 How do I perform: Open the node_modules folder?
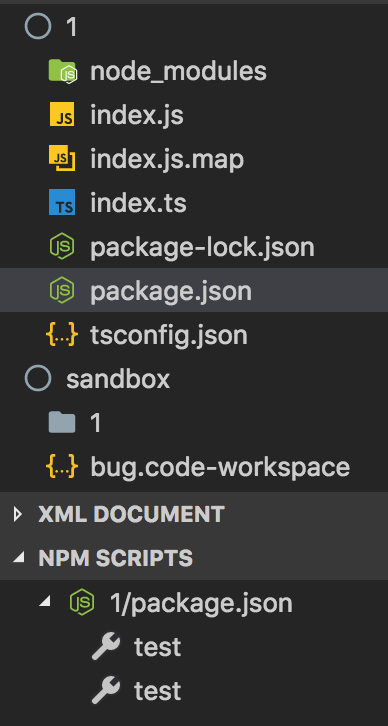(178, 71)
